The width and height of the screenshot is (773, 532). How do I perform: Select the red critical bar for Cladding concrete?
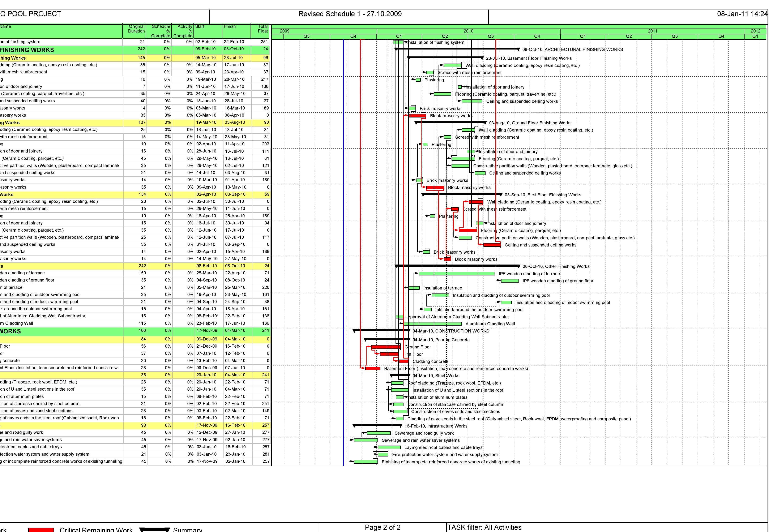pyautogui.click(x=404, y=361)
